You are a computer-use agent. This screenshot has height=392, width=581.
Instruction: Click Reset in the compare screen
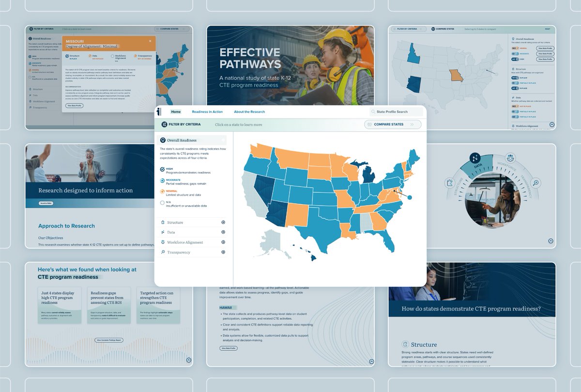548,29
